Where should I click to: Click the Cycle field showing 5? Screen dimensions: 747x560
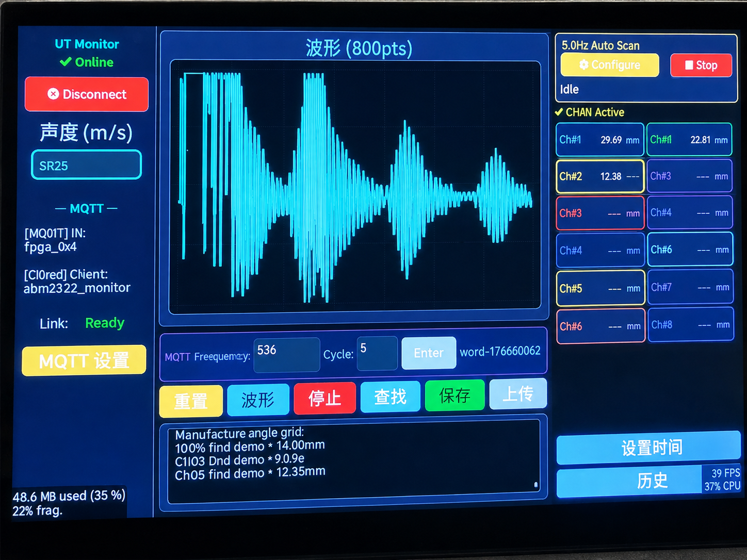(377, 353)
